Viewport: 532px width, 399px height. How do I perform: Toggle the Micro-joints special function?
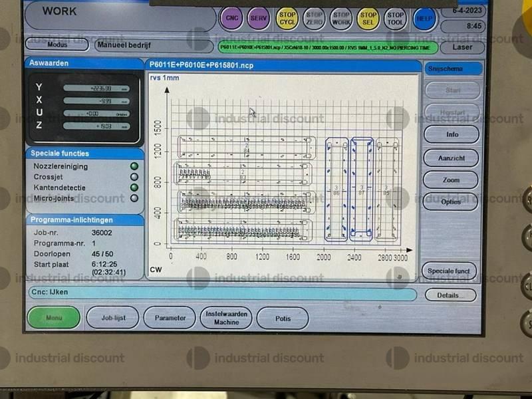(134, 198)
